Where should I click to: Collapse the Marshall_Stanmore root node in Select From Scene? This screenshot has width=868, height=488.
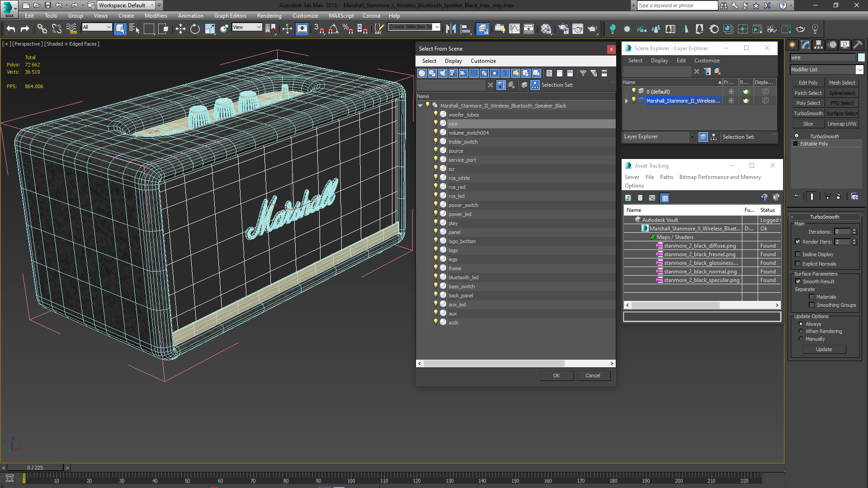tap(420, 106)
